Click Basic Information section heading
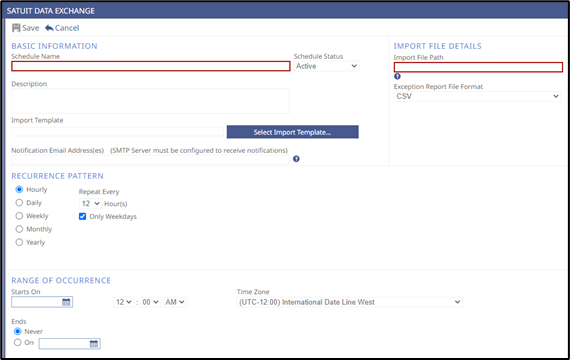Image resolution: width=570 pixels, height=360 pixels. (55, 46)
